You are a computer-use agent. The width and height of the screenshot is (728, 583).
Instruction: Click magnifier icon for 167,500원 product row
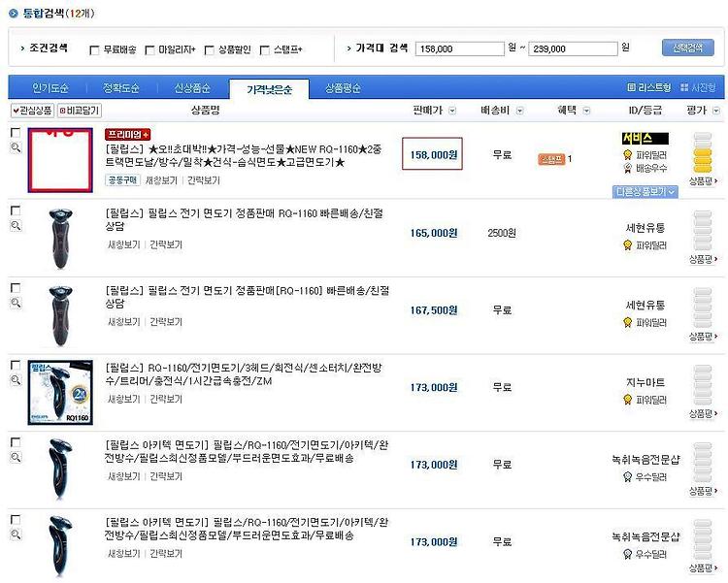point(16,303)
